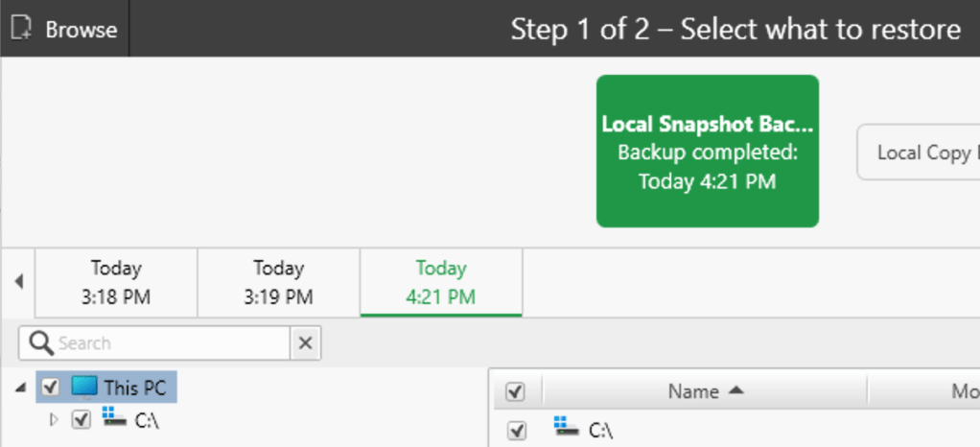The image size is (980, 447).
Task: Uncheck C:\ row checkbox in file list
Action: click(517, 431)
